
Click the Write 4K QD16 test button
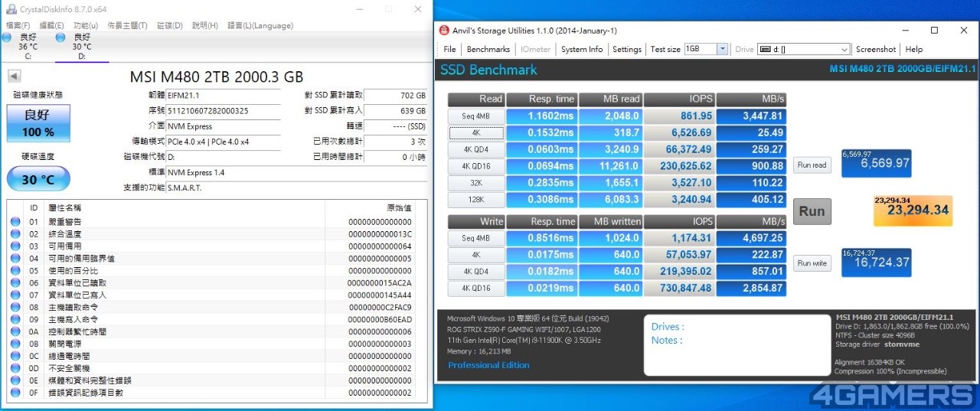(x=475, y=289)
